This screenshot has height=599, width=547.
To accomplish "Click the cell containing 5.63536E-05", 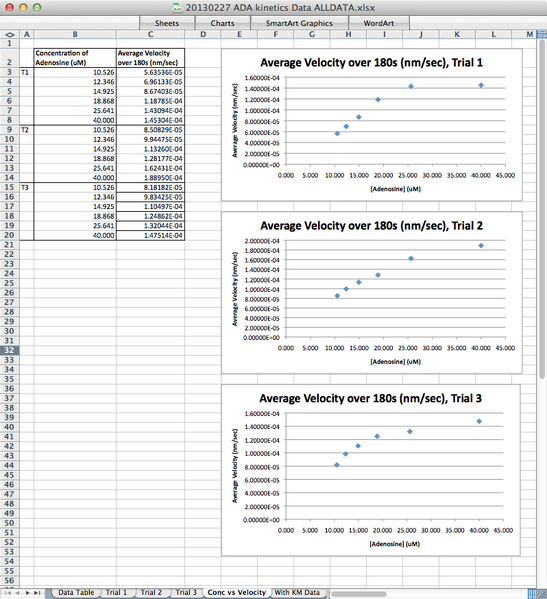I will (x=151, y=72).
